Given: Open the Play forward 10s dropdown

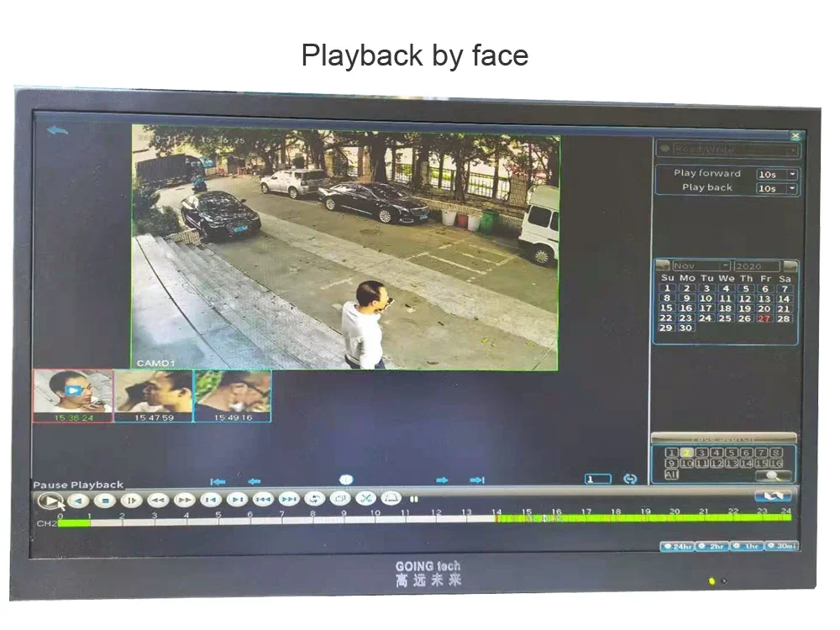Looking at the screenshot, I should (x=777, y=175).
